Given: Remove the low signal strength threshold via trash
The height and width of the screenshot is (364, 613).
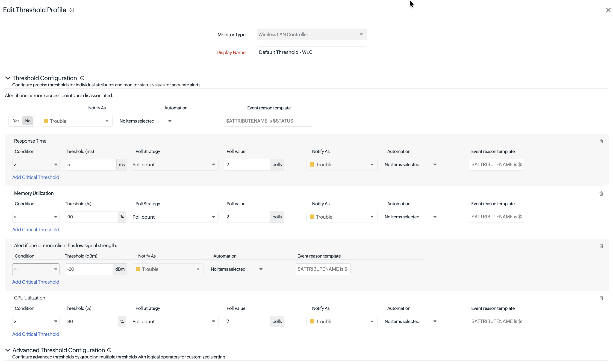Looking at the screenshot, I should coord(601,246).
